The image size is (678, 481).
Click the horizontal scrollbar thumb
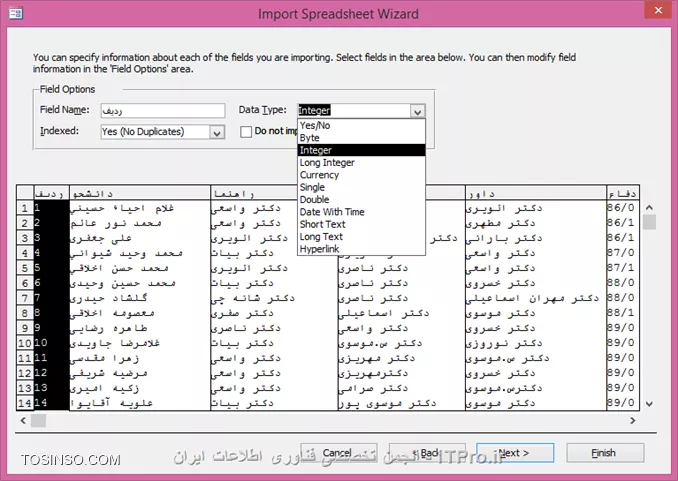click(38, 420)
